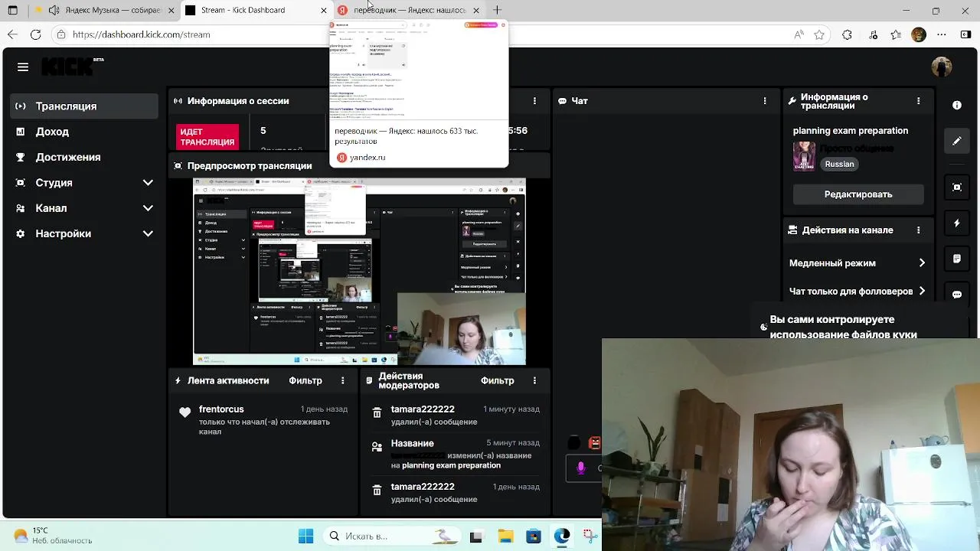Screen dimensions: 980x551
Task: Open Фильтр for Лента активности
Action: click(x=305, y=380)
